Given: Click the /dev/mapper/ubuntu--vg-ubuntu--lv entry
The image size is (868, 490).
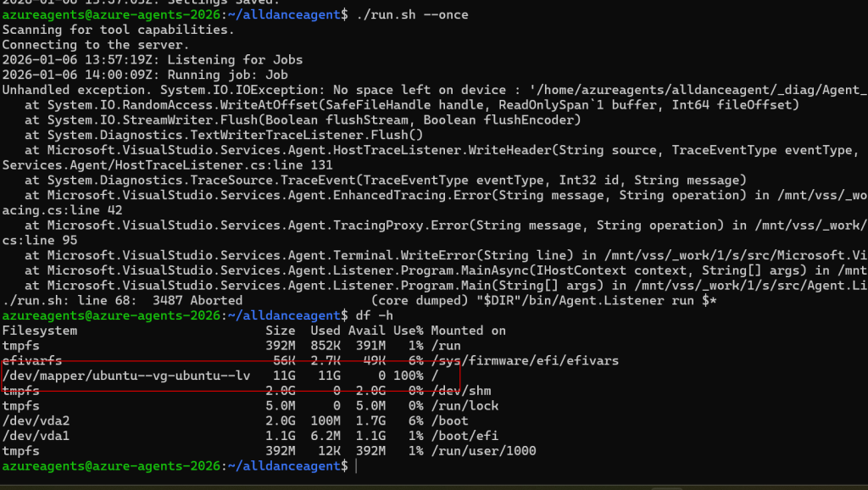Looking at the screenshot, I should [x=126, y=376].
